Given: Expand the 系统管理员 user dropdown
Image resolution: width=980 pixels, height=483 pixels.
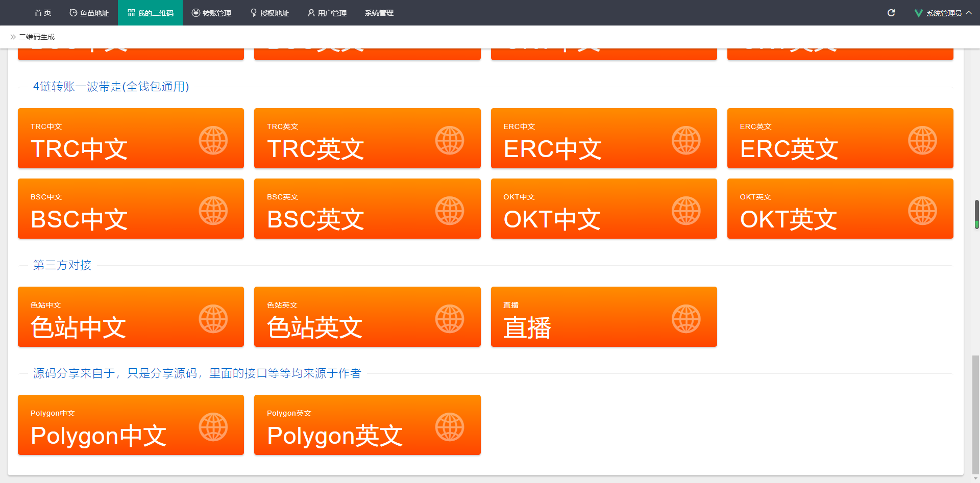Looking at the screenshot, I should tap(943, 13).
